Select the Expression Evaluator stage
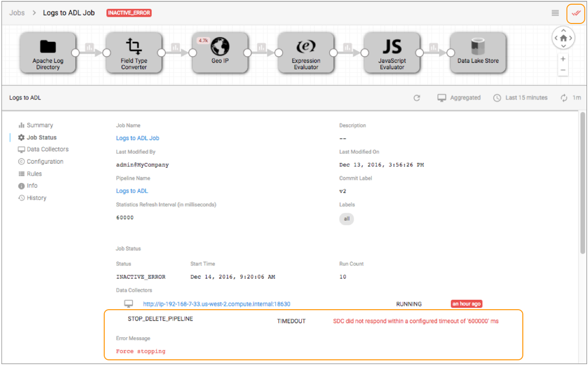This screenshot has height=365, width=588. (x=306, y=53)
